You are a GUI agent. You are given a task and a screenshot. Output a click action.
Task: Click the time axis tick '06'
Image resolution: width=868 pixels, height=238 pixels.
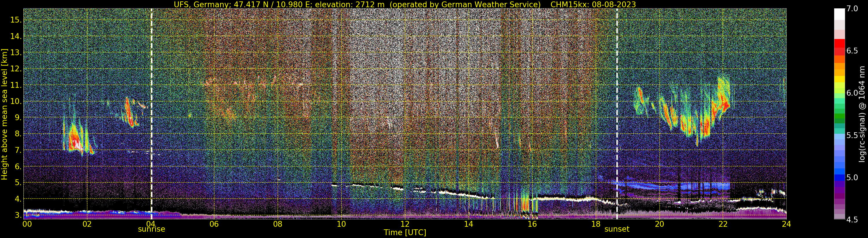[x=214, y=224]
